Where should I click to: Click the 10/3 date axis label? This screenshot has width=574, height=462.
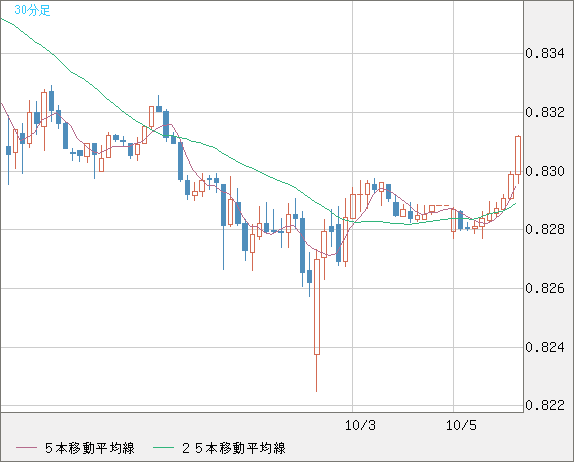360,425
